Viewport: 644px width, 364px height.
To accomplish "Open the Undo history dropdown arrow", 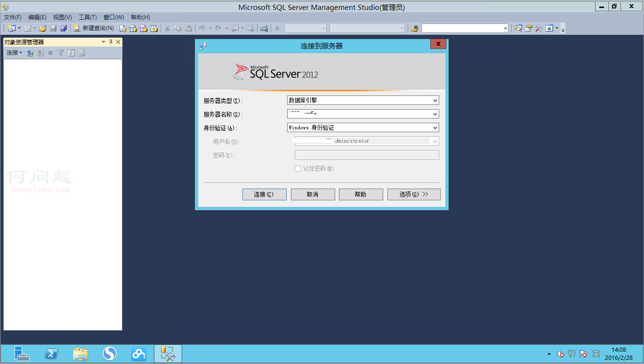I will tap(210, 28).
